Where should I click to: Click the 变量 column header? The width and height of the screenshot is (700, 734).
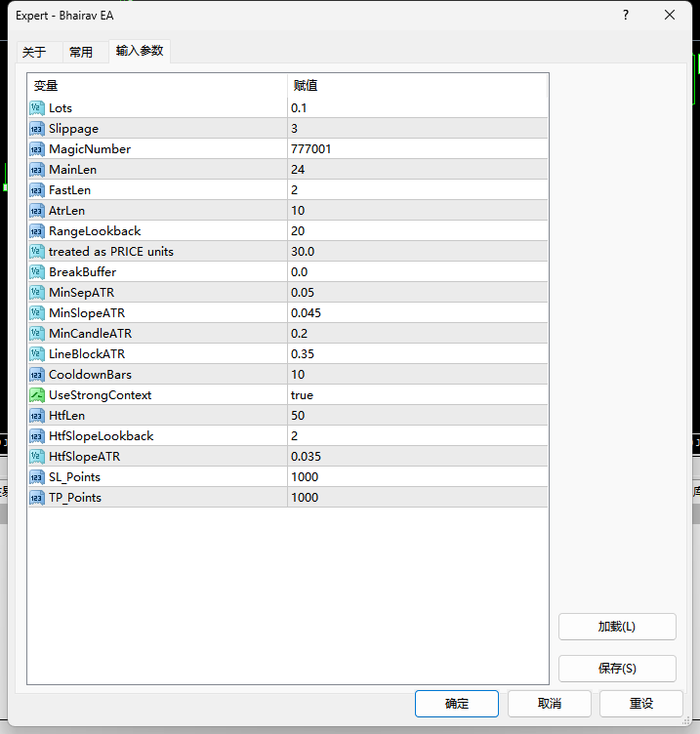click(157, 86)
